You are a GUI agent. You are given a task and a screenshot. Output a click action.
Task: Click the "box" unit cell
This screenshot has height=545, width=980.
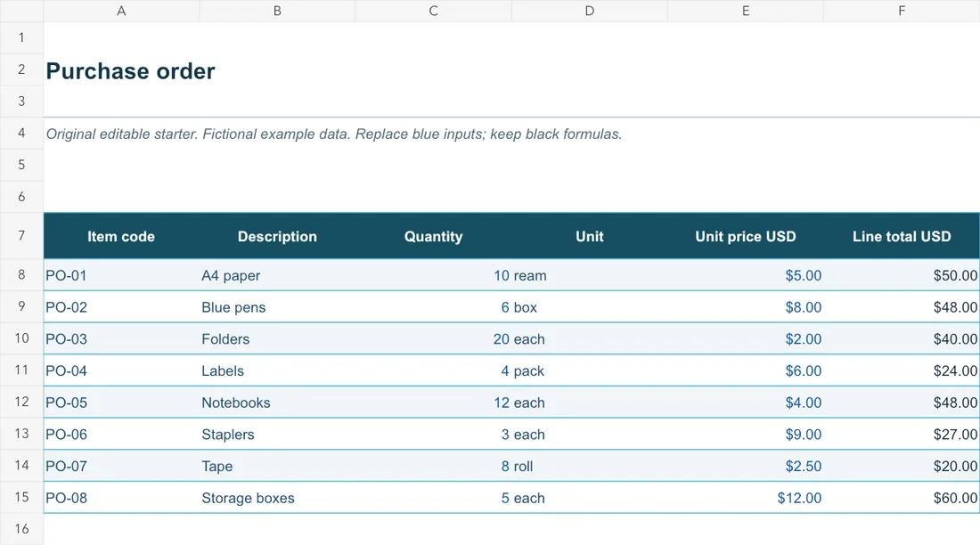(x=590, y=307)
